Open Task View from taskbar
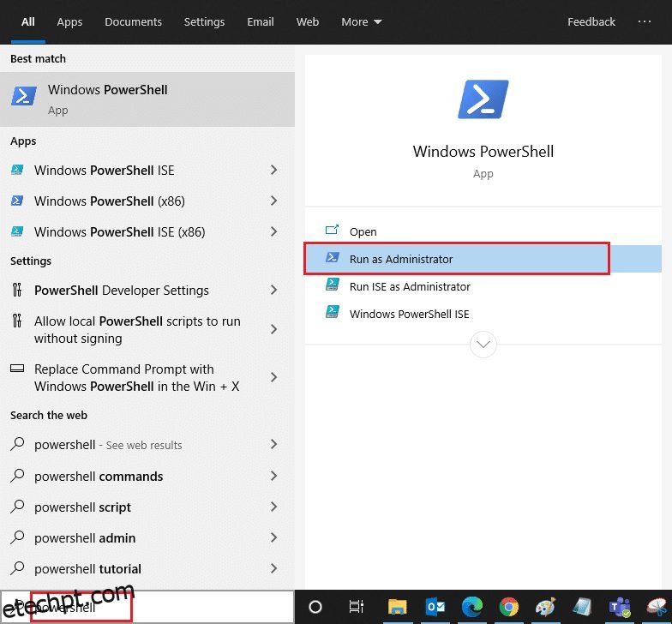672x624 pixels. click(x=357, y=607)
